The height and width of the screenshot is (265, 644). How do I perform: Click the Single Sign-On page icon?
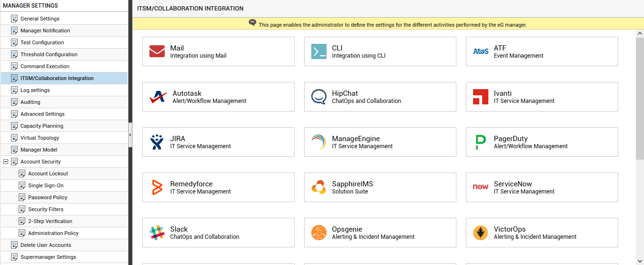coord(22,185)
